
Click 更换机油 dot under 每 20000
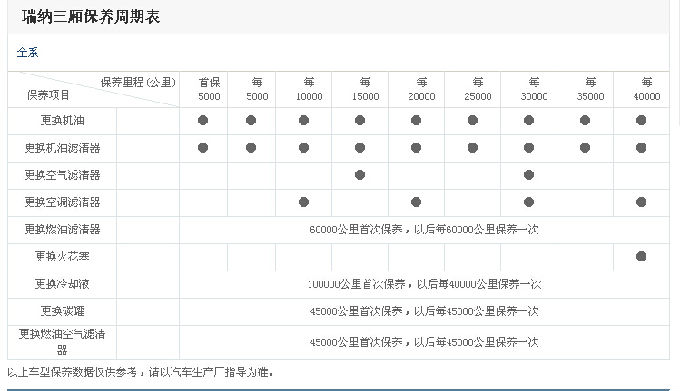(x=416, y=120)
